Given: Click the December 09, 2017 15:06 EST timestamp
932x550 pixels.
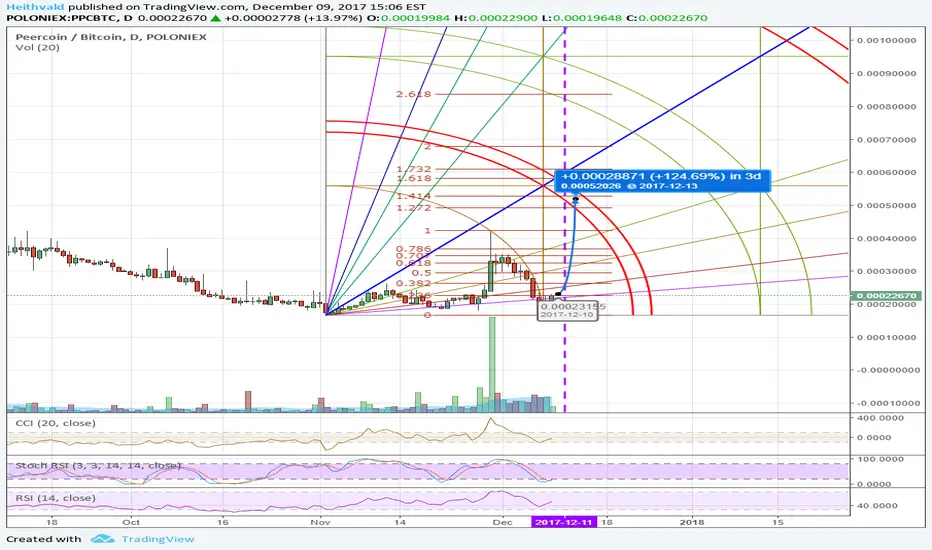Looking at the screenshot, I should (x=339, y=7).
